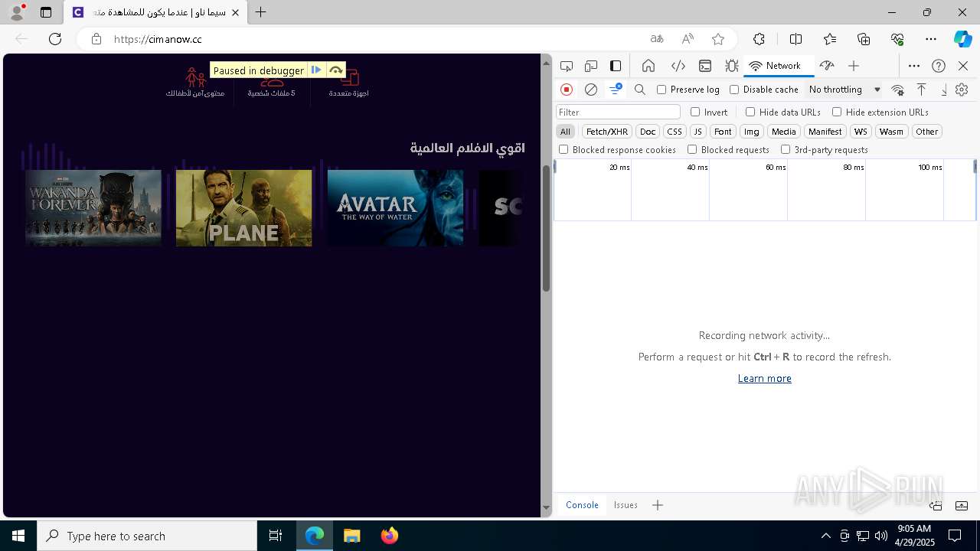Open Read aloud icon in address bar

(688, 39)
